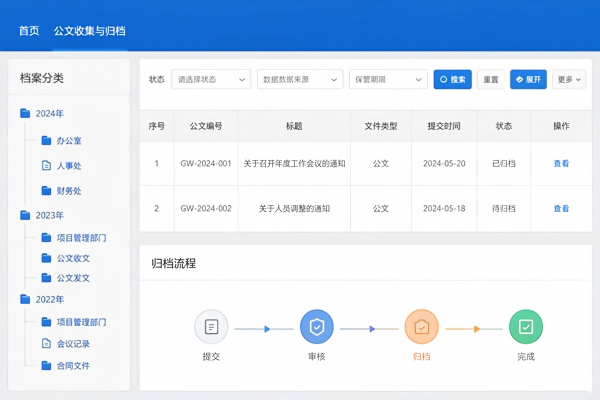Viewport: 600px width, 400px height.
Task: Click the 标题 column header
Action: [294, 126]
